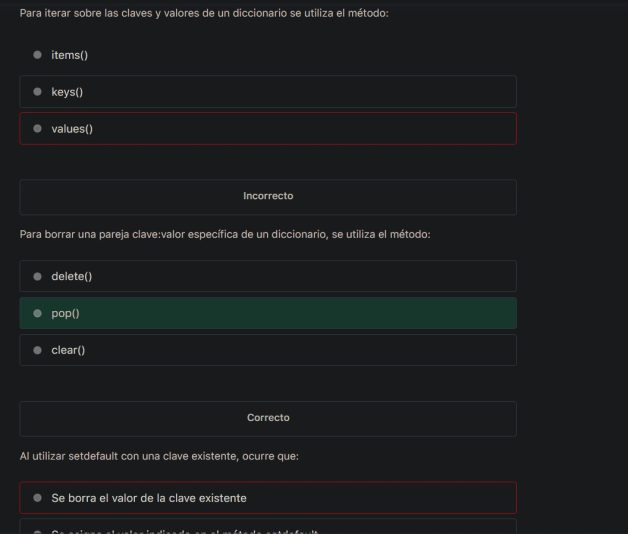The image size is (628, 534).
Task: Click the clear() answer row
Action: tap(268, 350)
